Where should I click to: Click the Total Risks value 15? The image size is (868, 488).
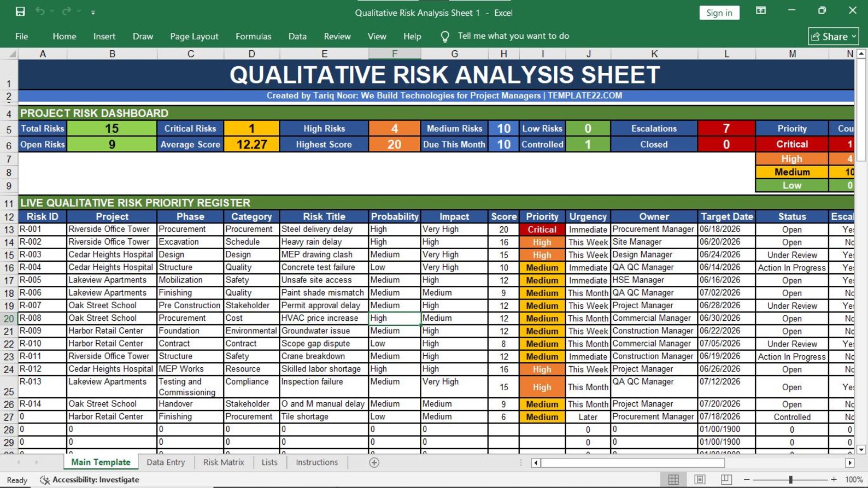click(112, 128)
